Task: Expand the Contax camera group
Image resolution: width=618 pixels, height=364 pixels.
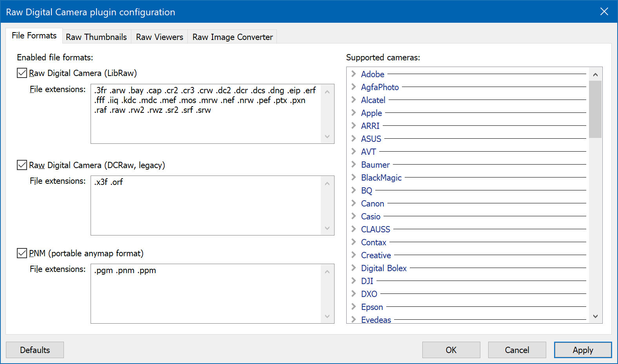Action: coord(353,242)
